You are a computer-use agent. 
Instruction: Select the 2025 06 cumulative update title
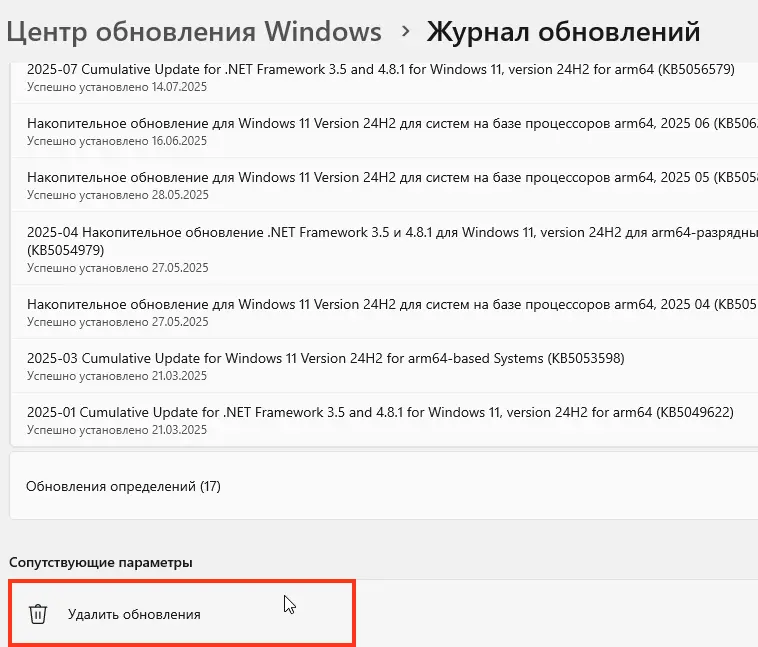pyautogui.click(x=390, y=123)
